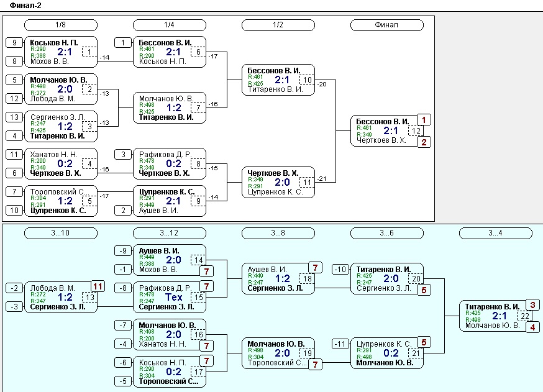Click the Тех score in match 15
This screenshot has height=392, width=543.
coord(173,297)
